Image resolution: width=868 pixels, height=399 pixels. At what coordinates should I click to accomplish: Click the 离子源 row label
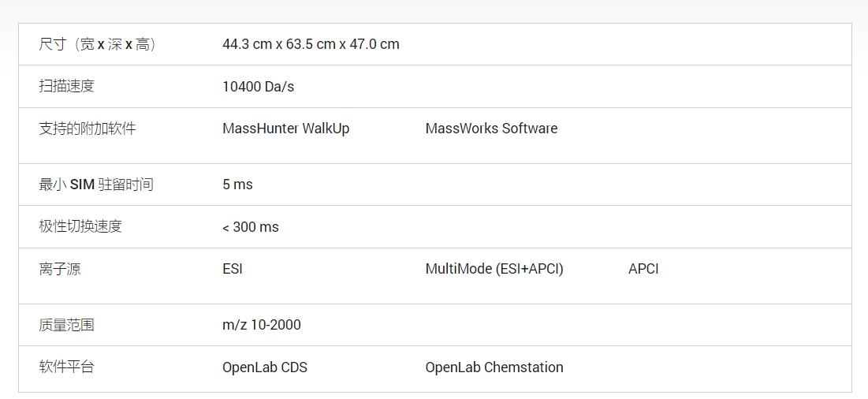[60, 269]
